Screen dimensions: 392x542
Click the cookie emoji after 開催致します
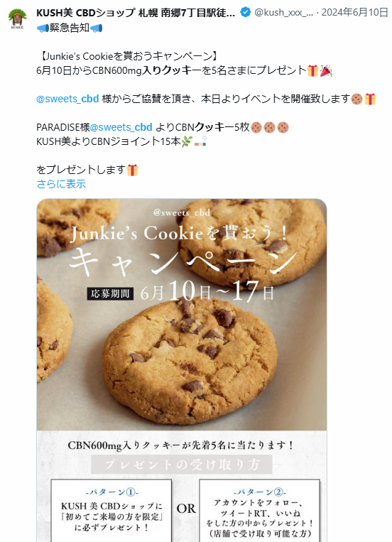point(356,99)
